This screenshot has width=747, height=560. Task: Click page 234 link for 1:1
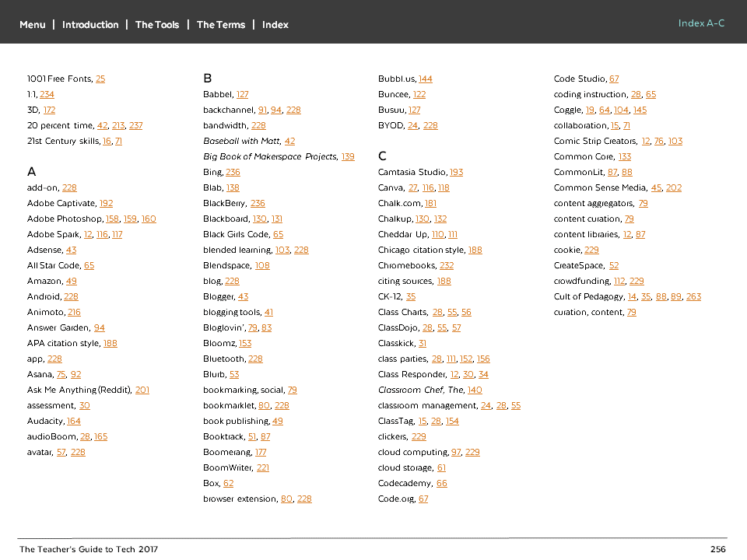click(x=47, y=94)
